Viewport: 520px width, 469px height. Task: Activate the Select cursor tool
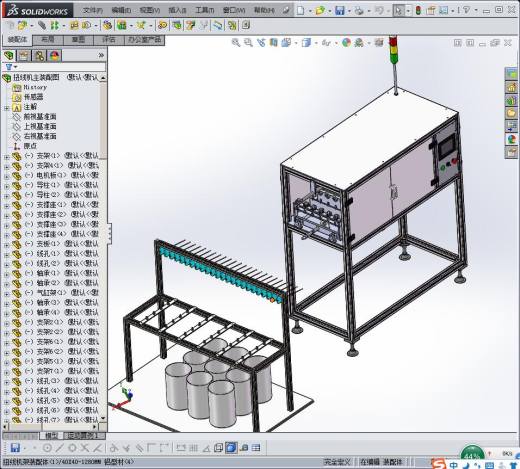click(398, 11)
